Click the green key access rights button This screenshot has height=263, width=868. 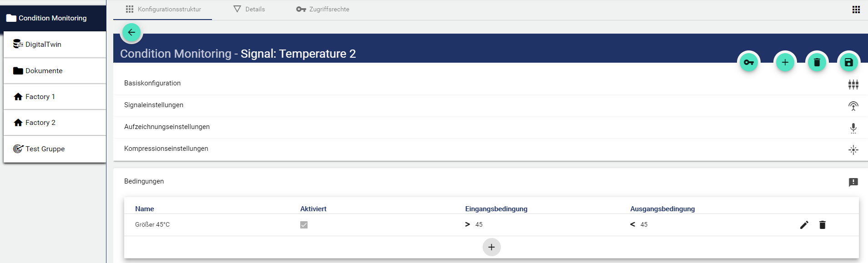click(x=748, y=62)
